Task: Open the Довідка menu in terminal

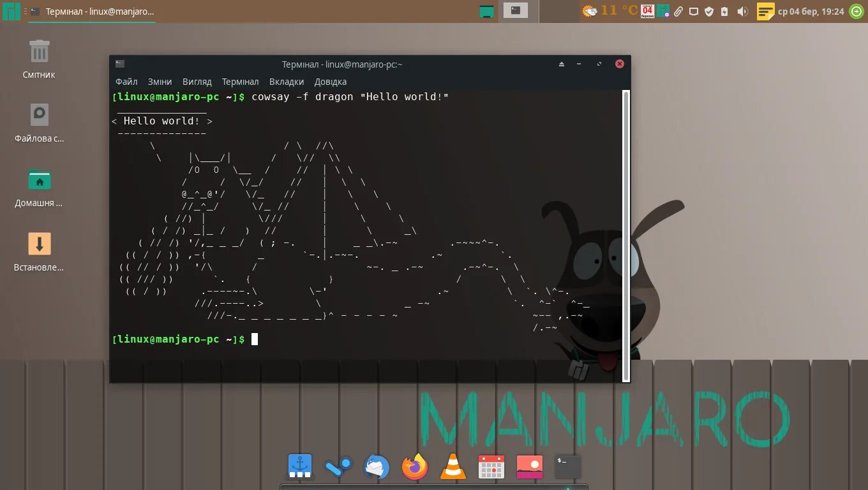Action: pyautogui.click(x=330, y=82)
